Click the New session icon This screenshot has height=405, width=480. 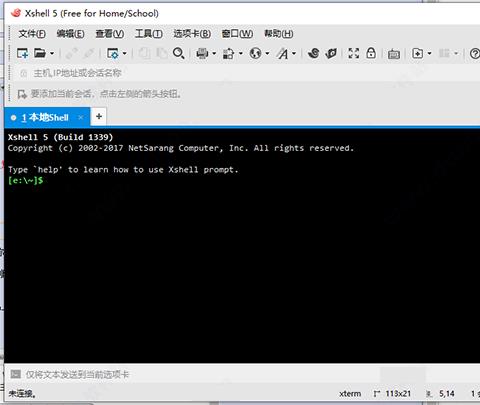click(22, 53)
